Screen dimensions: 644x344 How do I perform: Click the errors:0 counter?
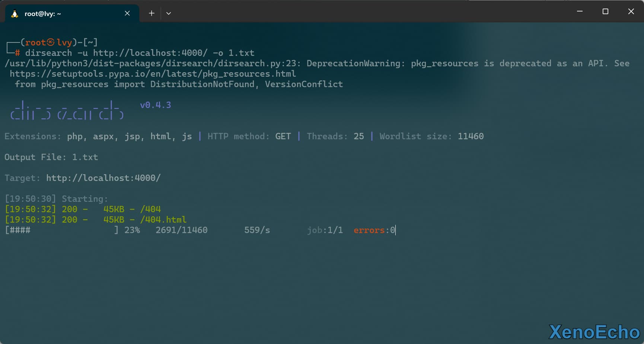(x=374, y=230)
